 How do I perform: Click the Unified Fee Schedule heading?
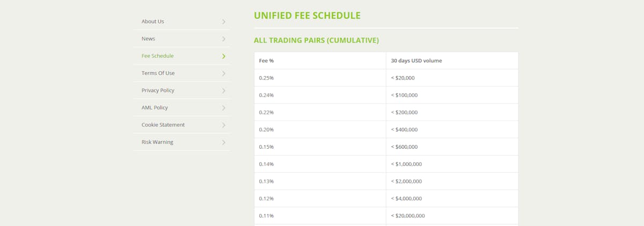307,16
